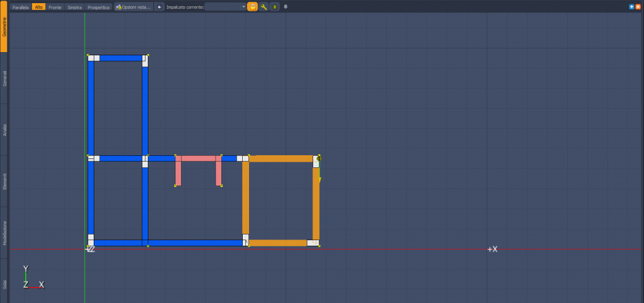Click the +X axis label

(x=492, y=249)
